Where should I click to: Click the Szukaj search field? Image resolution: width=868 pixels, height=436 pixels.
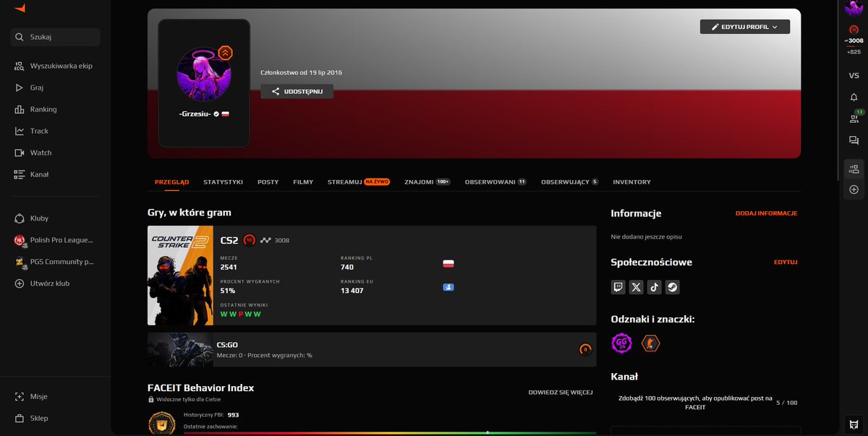[55, 37]
